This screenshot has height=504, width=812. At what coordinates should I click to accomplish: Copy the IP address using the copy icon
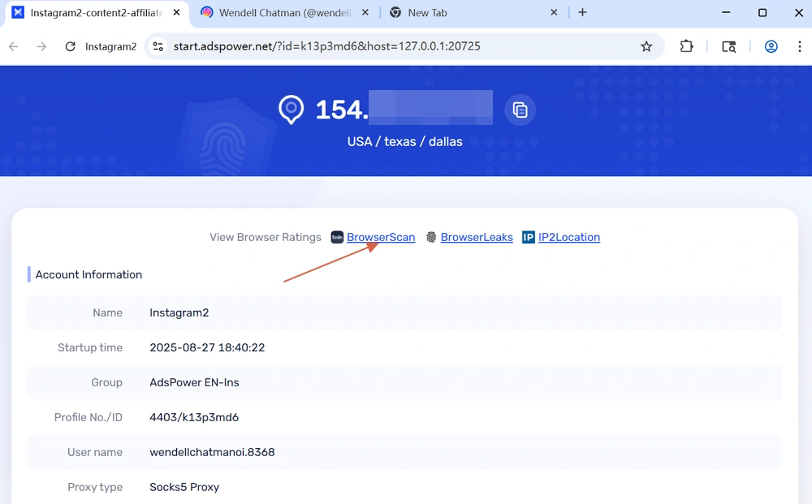tap(520, 110)
